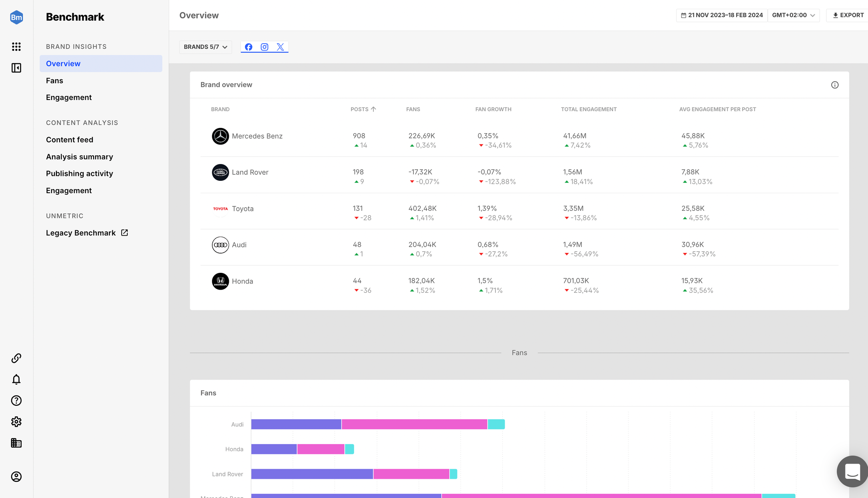868x498 pixels.
Task: Click the Land Rover brand name
Action: pyautogui.click(x=250, y=172)
